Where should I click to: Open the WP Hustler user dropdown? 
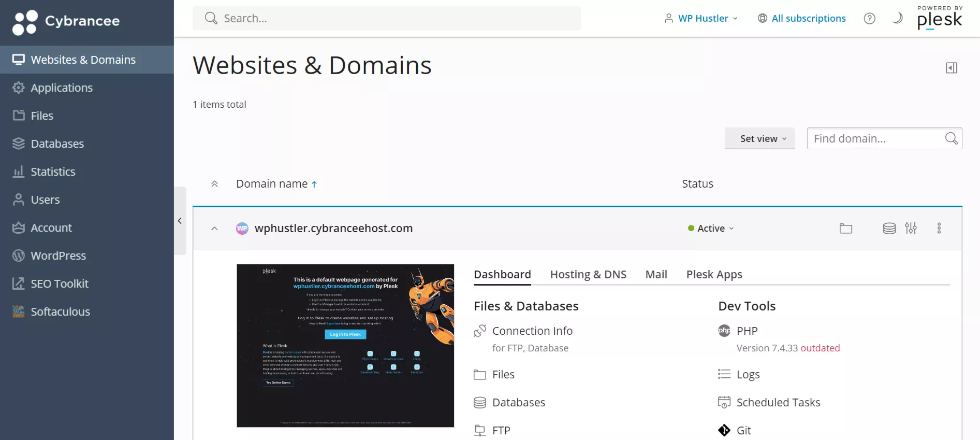pos(701,18)
